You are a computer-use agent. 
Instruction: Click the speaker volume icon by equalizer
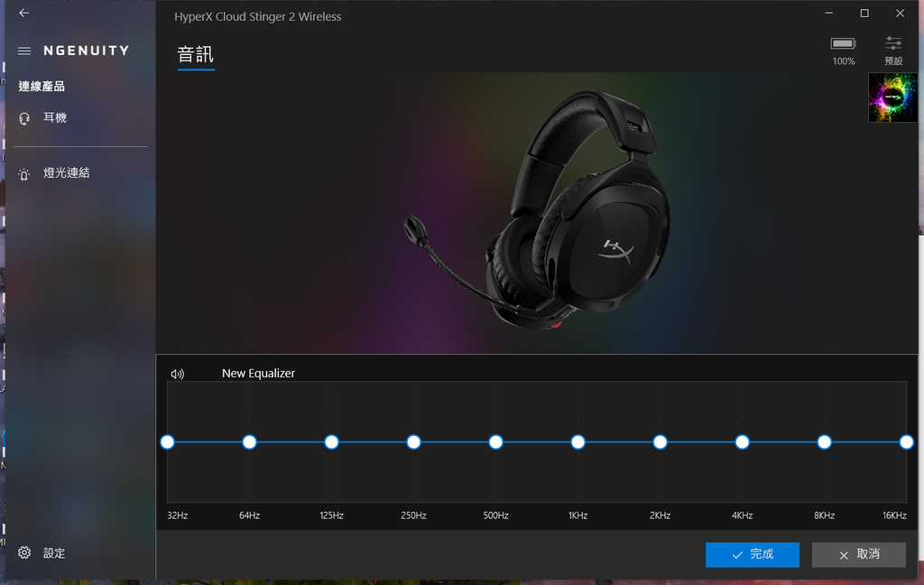tap(178, 374)
